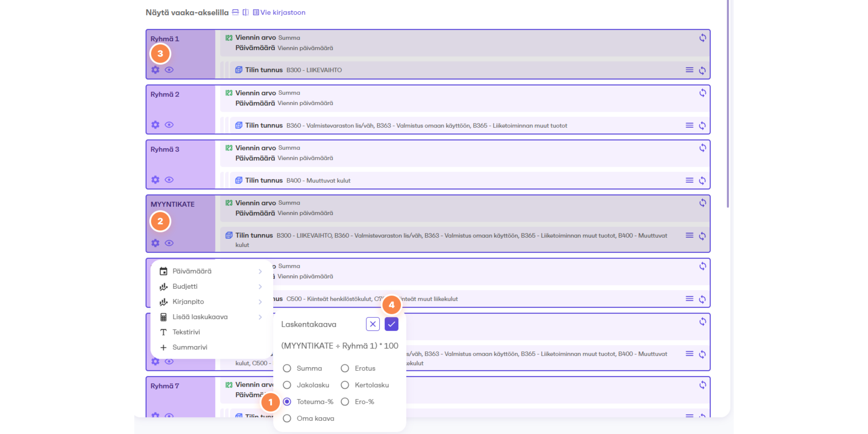Image resolution: width=868 pixels, height=434 pixels.
Task: Click vertical axis layout icon in header
Action: (246, 12)
